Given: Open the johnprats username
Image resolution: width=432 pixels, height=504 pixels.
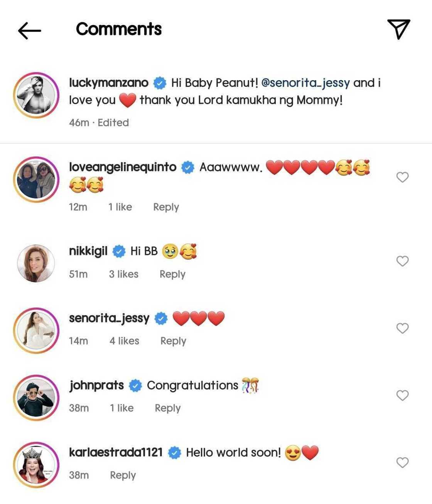Looking at the screenshot, I should (x=97, y=385).
